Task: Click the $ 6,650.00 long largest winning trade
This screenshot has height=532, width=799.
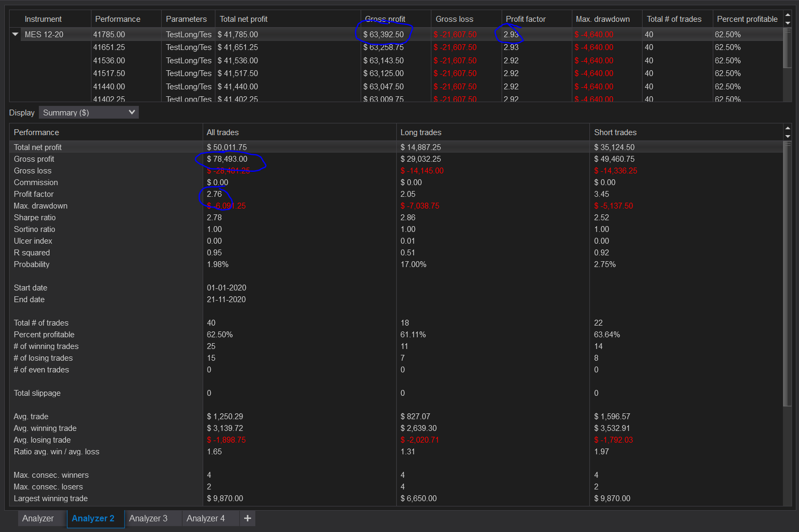Action: coord(419,498)
